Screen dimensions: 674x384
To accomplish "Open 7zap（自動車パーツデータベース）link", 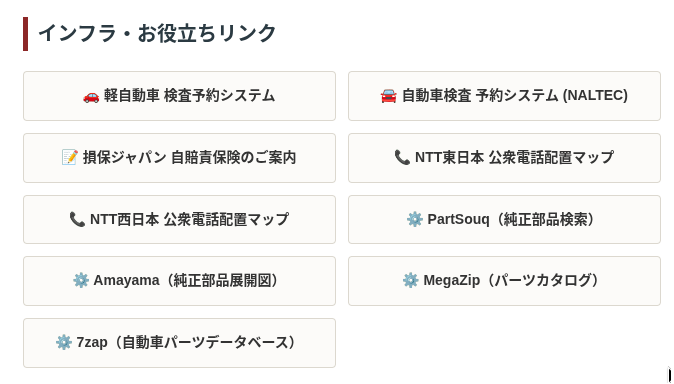I will [x=179, y=343].
